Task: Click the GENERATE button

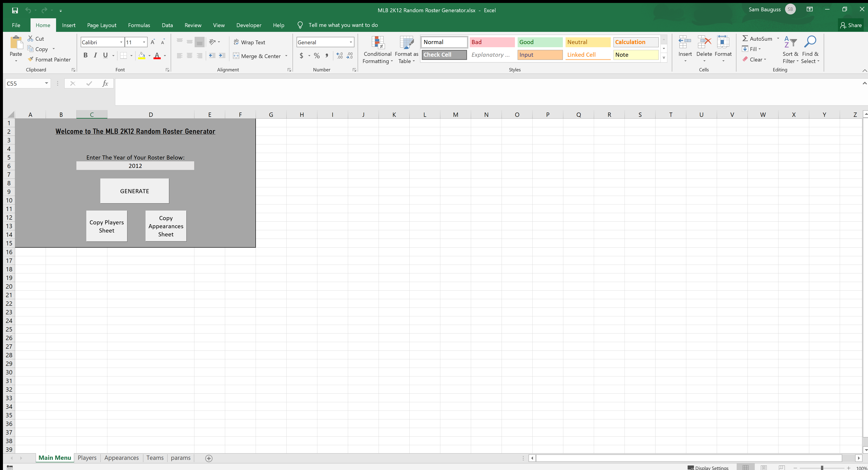Action: pyautogui.click(x=134, y=191)
